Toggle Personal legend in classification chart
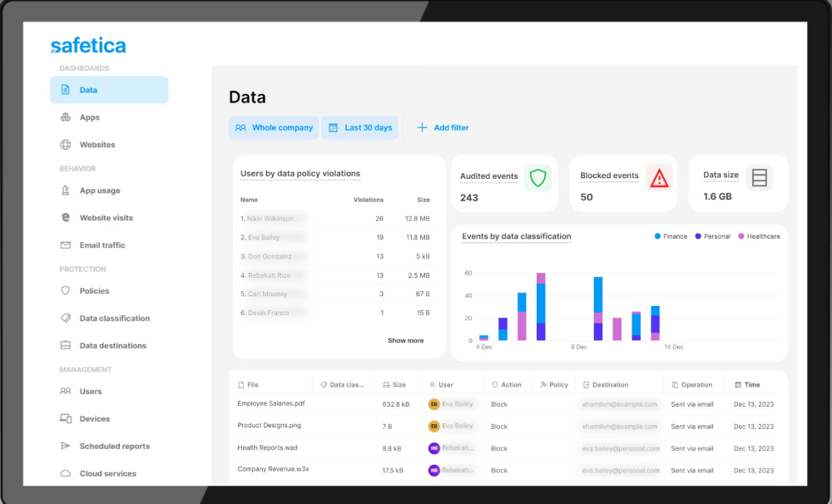This screenshot has width=832, height=504. (x=712, y=236)
